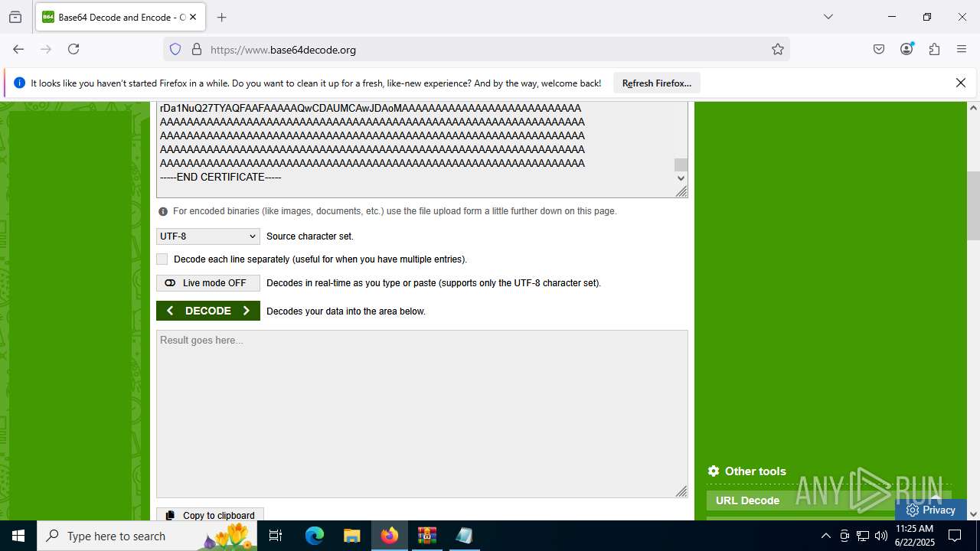
Task: Close the Base64 Decode tab
Action: (x=192, y=17)
